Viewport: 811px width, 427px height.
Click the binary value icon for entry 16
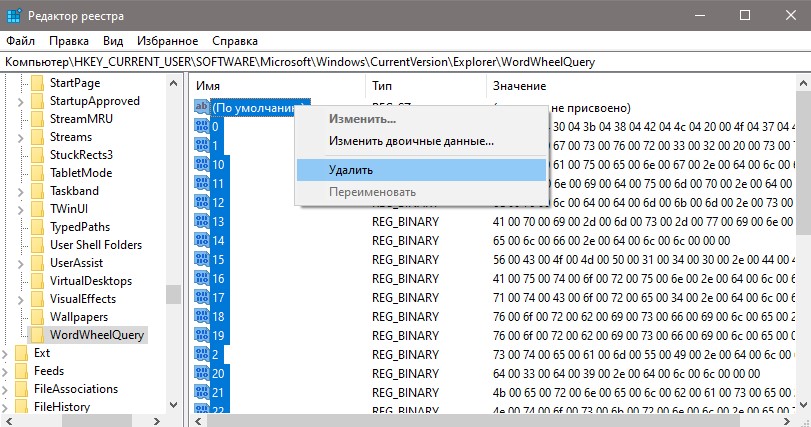click(x=201, y=278)
